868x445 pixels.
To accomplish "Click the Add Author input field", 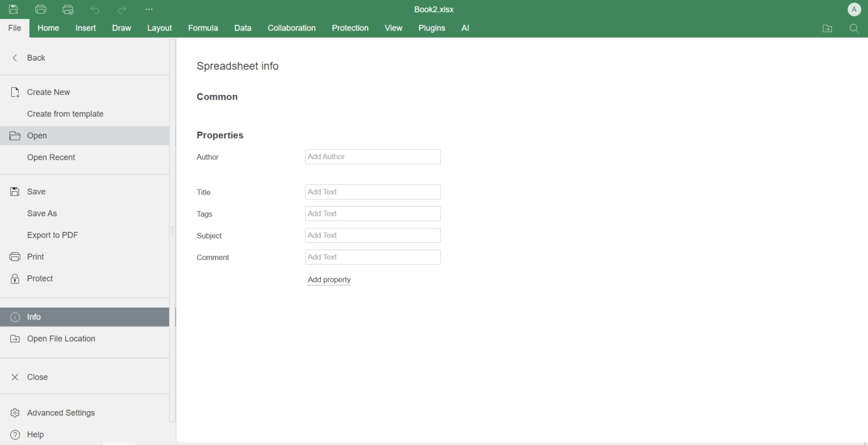I will [x=372, y=157].
